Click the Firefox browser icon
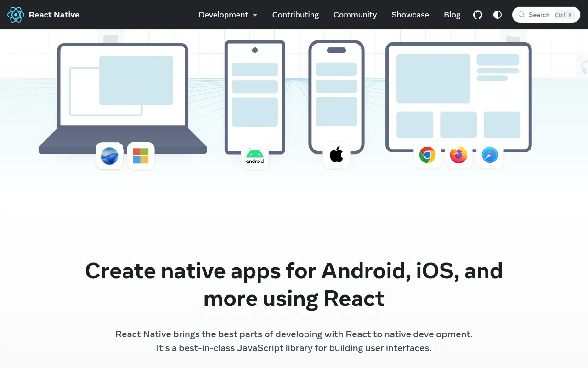The width and height of the screenshot is (588, 368). pos(458,155)
